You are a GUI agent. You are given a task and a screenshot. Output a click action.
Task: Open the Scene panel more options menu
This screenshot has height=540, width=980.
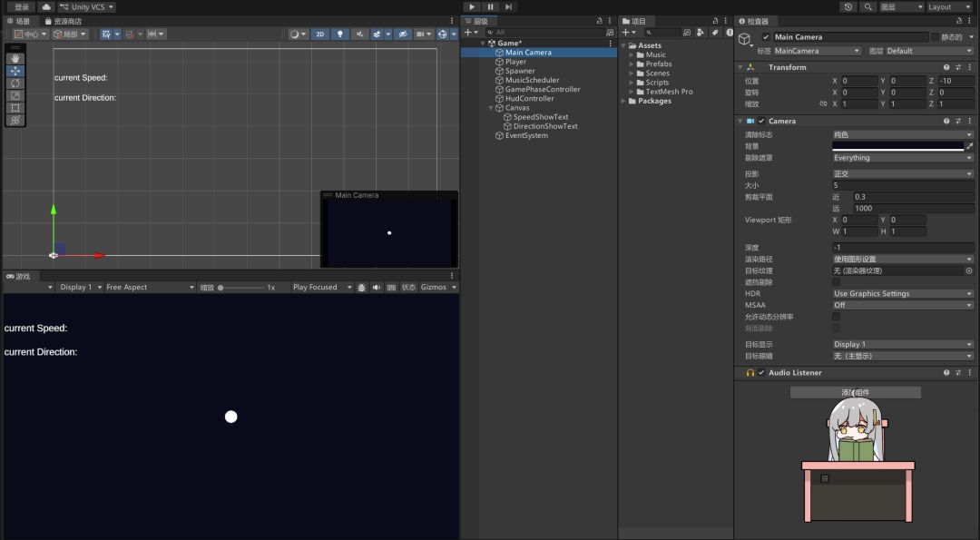pyautogui.click(x=452, y=21)
